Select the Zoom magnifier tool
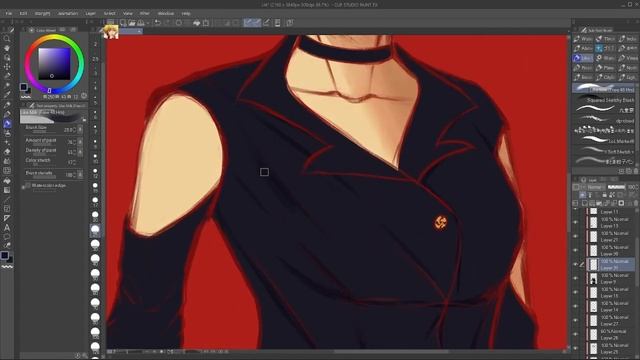This screenshot has height=360, width=640. [7, 39]
